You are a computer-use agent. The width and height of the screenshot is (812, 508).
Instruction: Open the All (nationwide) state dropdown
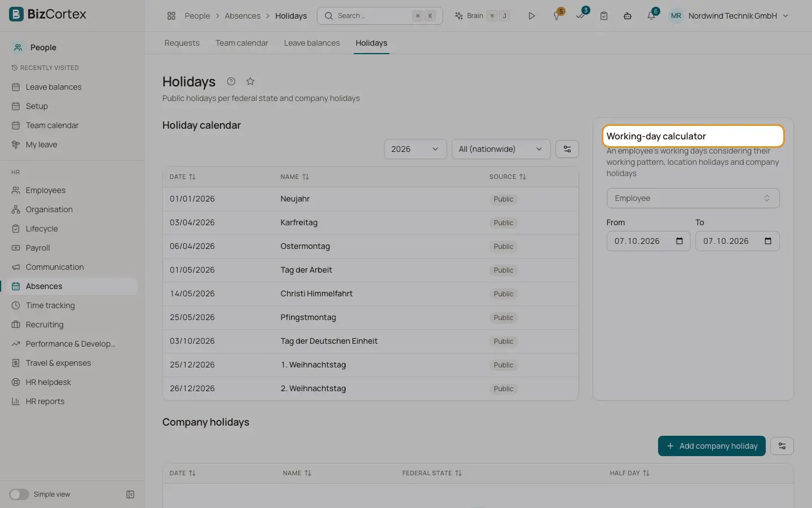tap(501, 149)
